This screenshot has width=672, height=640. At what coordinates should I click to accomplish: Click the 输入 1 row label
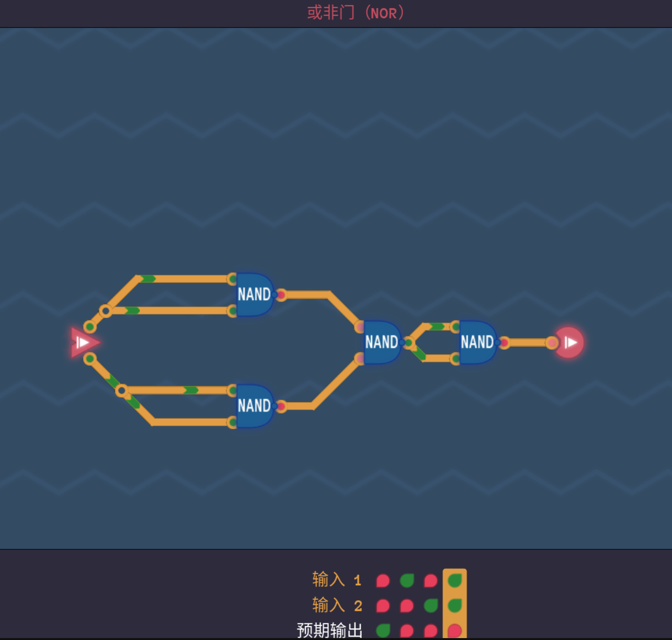(x=336, y=580)
